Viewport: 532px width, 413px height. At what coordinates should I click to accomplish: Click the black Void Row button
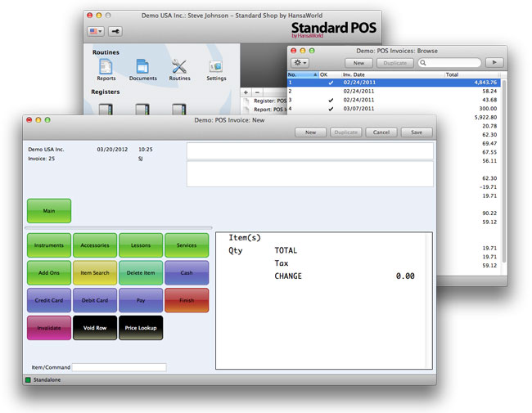click(x=95, y=328)
